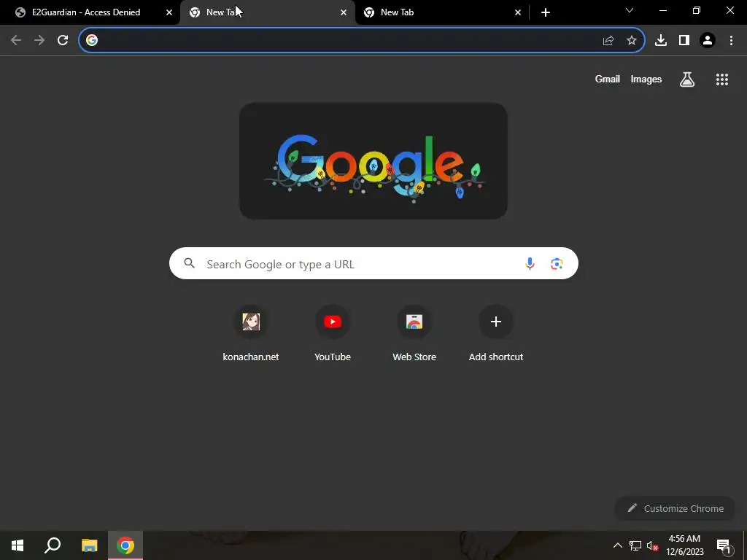Show hidden system tray icons
The height and width of the screenshot is (560, 747).
coord(617,545)
